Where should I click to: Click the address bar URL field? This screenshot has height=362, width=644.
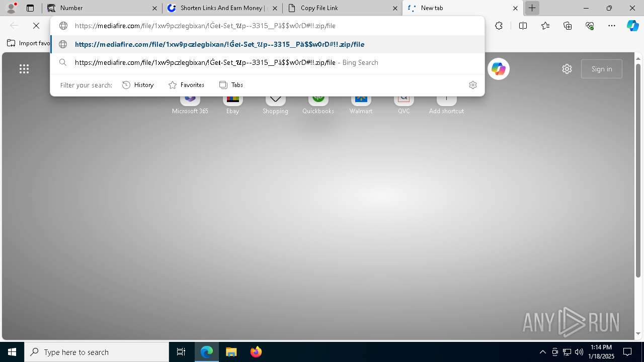tap(267, 26)
